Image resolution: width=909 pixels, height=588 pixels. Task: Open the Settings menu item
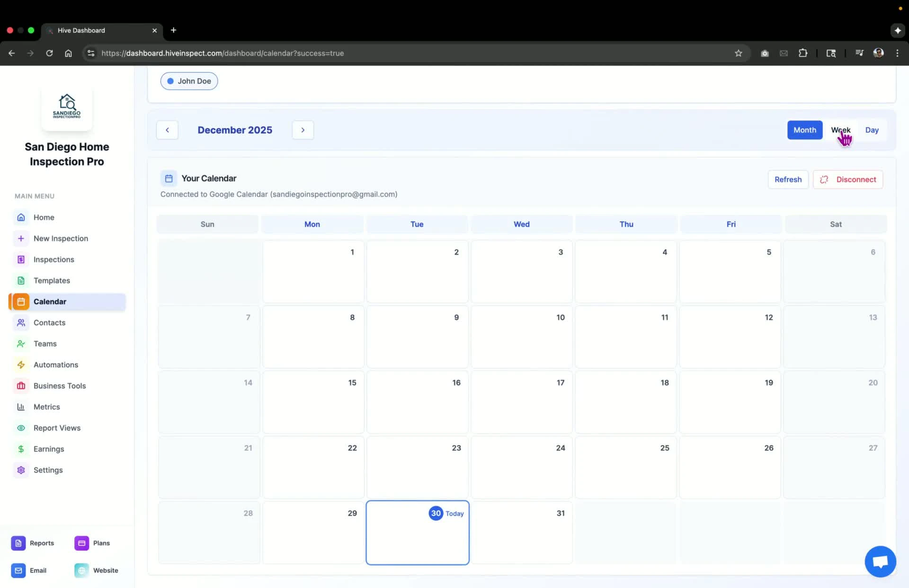coord(48,470)
